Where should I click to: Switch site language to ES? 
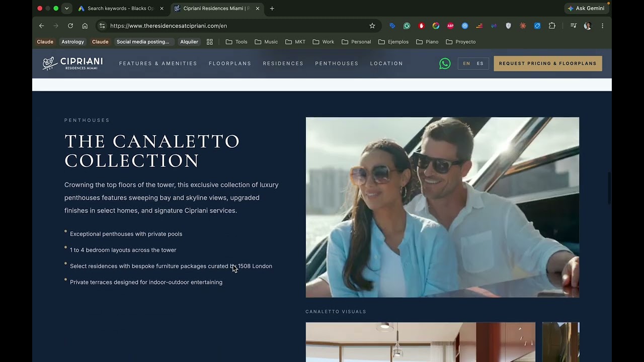(x=480, y=63)
